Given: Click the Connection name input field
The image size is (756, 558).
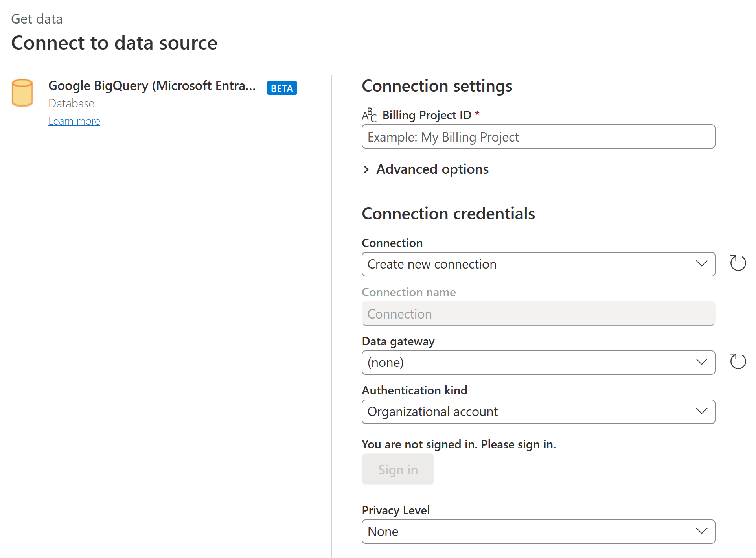Looking at the screenshot, I should pos(538,313).
